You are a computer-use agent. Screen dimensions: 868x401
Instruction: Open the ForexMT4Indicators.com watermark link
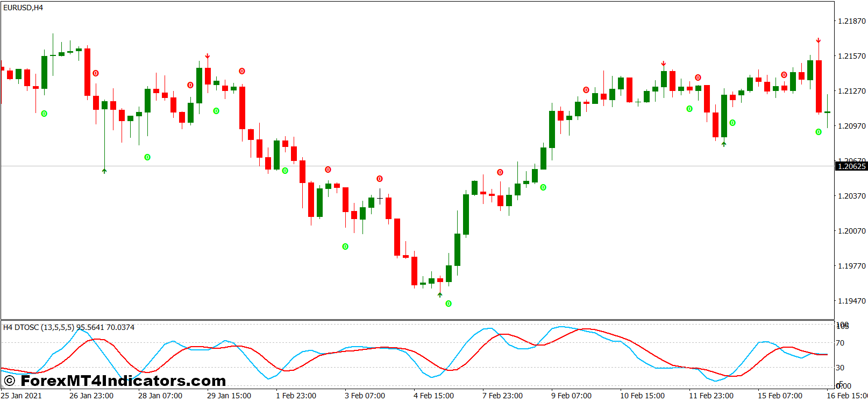click(x=123, y=381)
